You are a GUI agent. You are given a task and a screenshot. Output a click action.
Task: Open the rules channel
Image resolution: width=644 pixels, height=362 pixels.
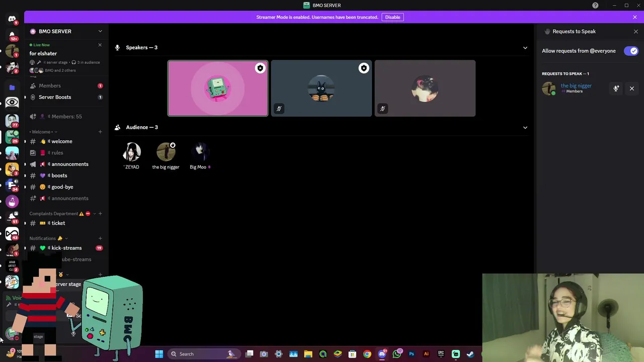pos(66,153)
